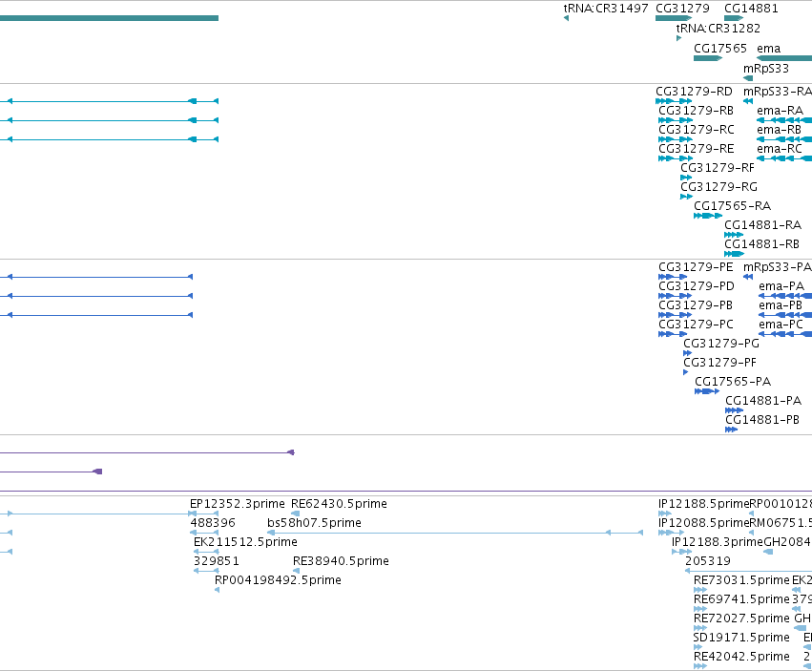This screenshot has width=812, height=671.
Task: Select the CG14881-PA protein label
Action: (763, 401)
